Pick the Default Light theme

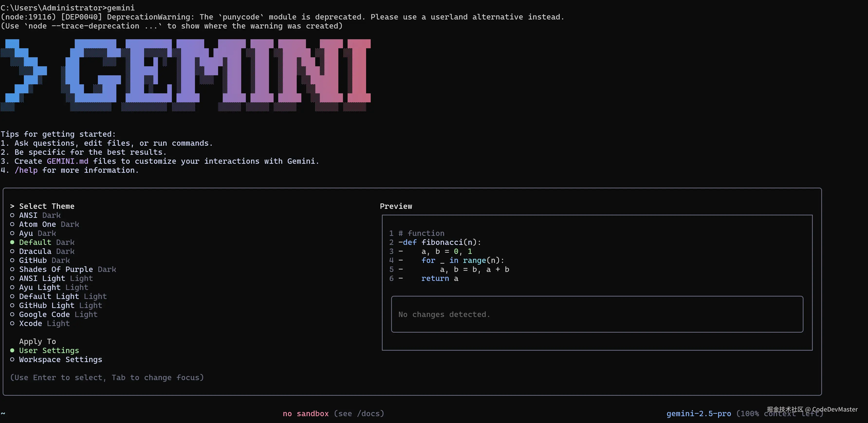click(58, 297)
